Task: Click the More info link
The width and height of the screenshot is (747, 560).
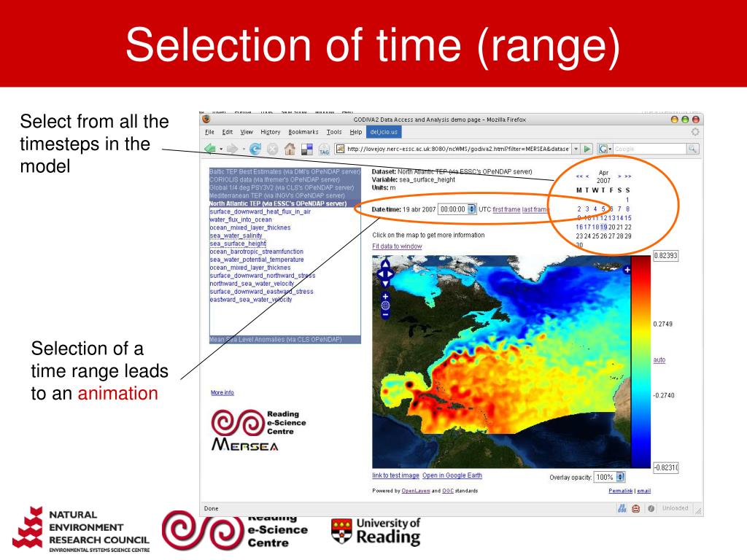Action: coord(222,392)
